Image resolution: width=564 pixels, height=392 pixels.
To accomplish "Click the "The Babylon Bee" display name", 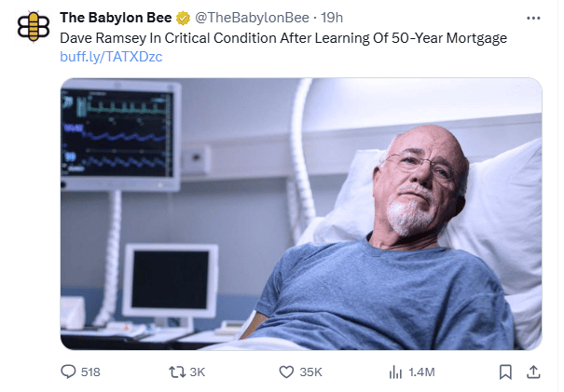I will click(115, 18).
